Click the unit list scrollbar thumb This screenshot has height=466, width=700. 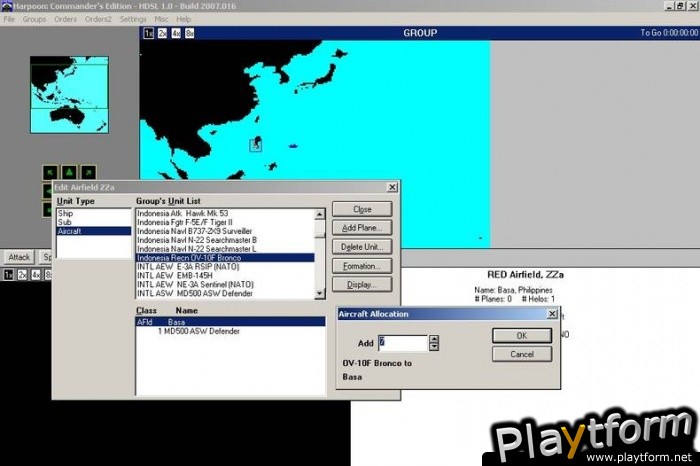point(320,228)
